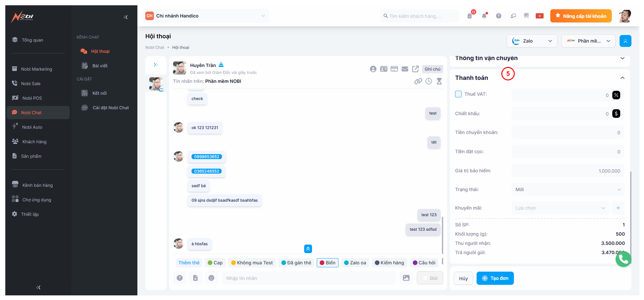The height and width of the screenshot is (300, 644).
Task: Click the Vietnam flag language icon
Action: point(540,16)
